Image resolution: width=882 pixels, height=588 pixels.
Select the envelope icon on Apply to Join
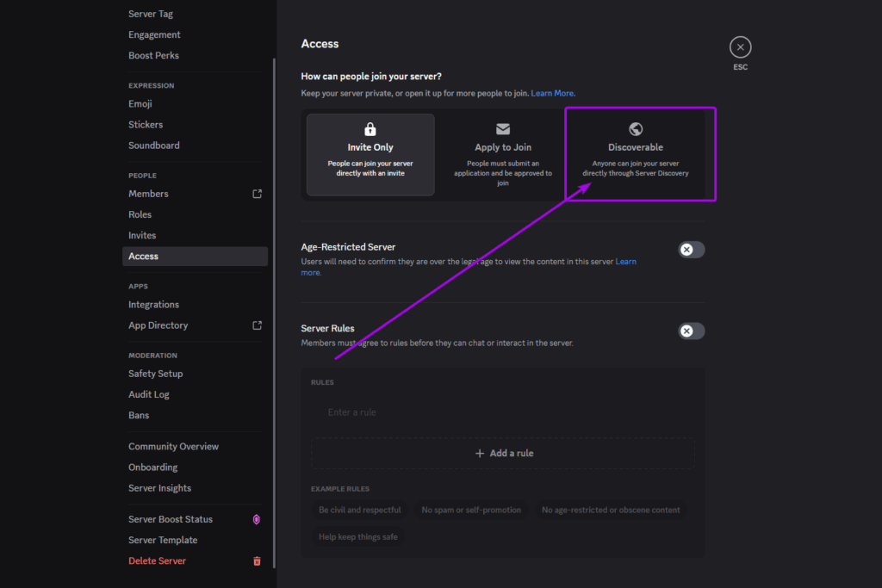click(x=503, y=129)
